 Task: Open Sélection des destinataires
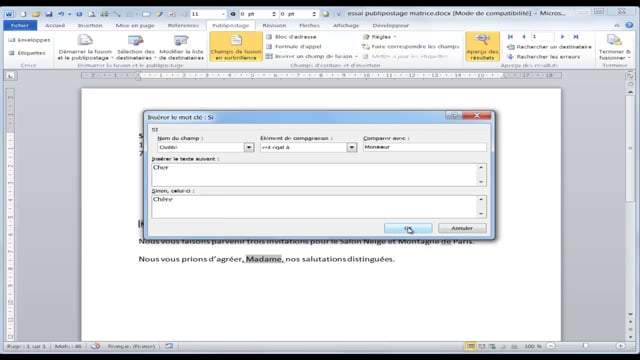[136, 48]
